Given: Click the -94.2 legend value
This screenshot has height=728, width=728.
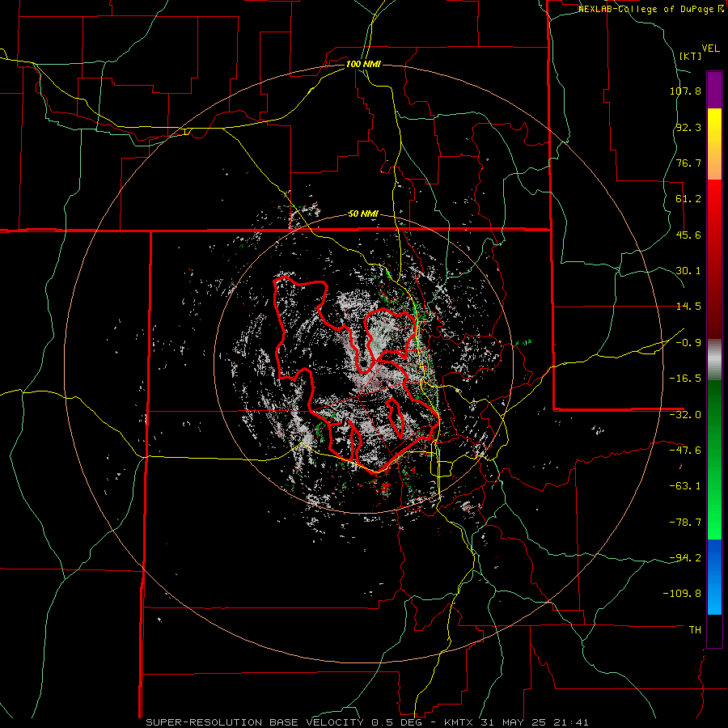Looking at the screenshot, I should click(685, 557).
